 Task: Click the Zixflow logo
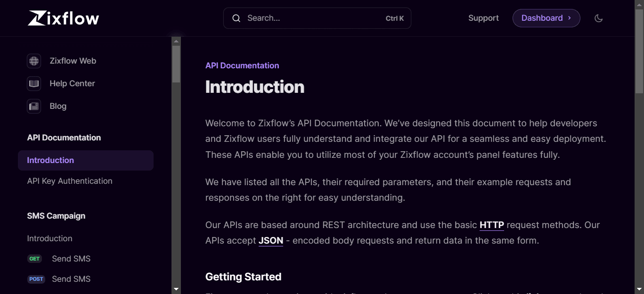[63, 18]
